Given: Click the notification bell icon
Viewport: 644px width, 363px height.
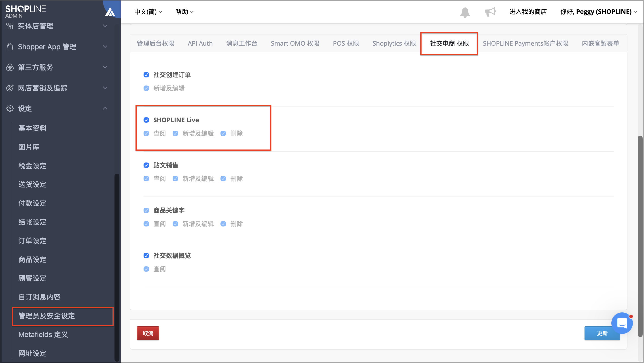Looking at the screenshot, I should [465, 12].
